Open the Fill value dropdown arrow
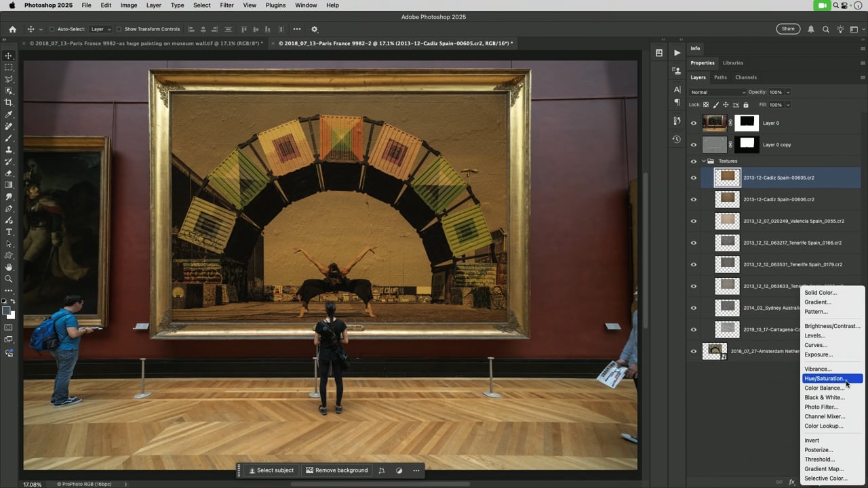Viewport: 868px width, 488px height. (787, 104)
